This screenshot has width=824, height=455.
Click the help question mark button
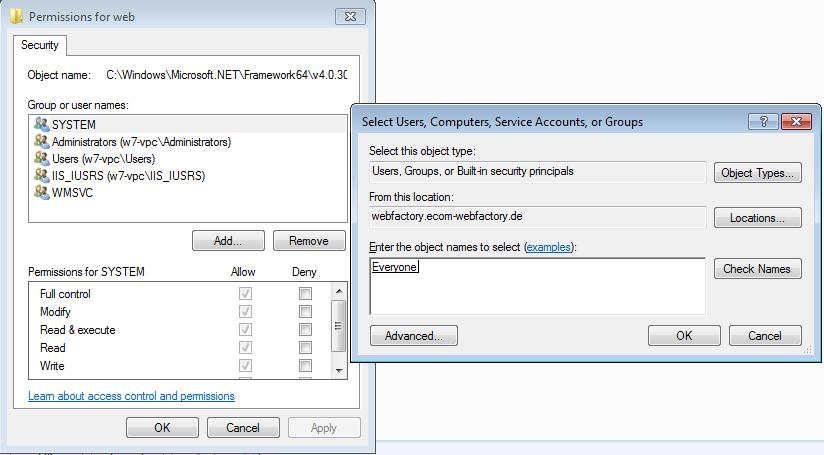point(763,121)
